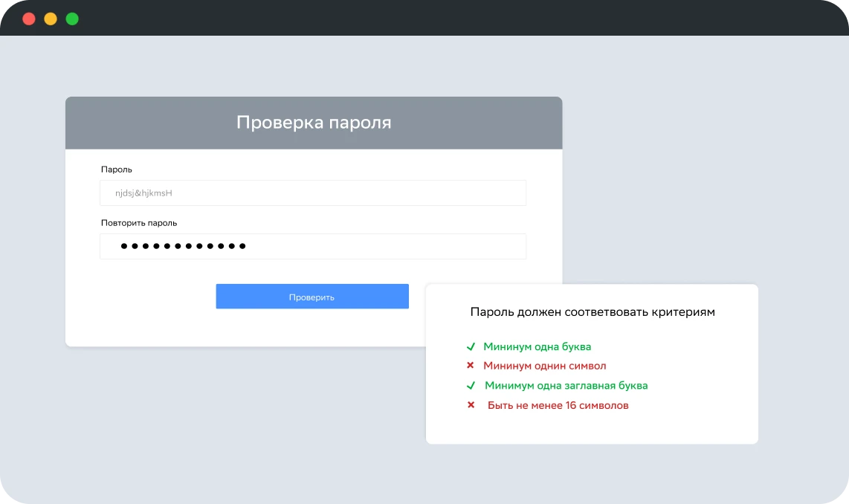Click the Проверка пароля header title
Viewport: 849px width, 504px height.
pyautogui.click(x=314, y=123)
